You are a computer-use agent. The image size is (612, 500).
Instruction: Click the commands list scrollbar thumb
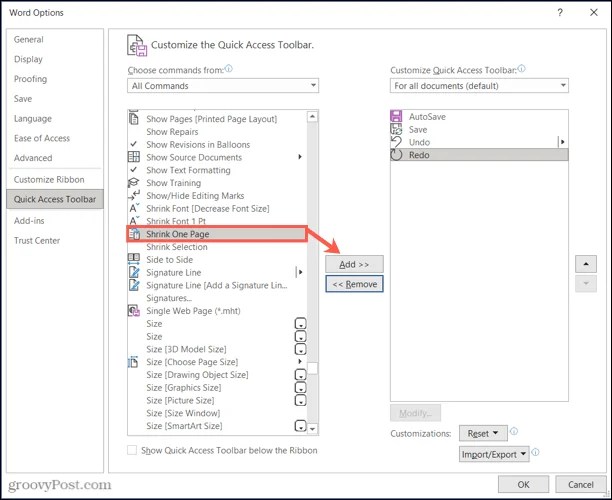[312, 368]
